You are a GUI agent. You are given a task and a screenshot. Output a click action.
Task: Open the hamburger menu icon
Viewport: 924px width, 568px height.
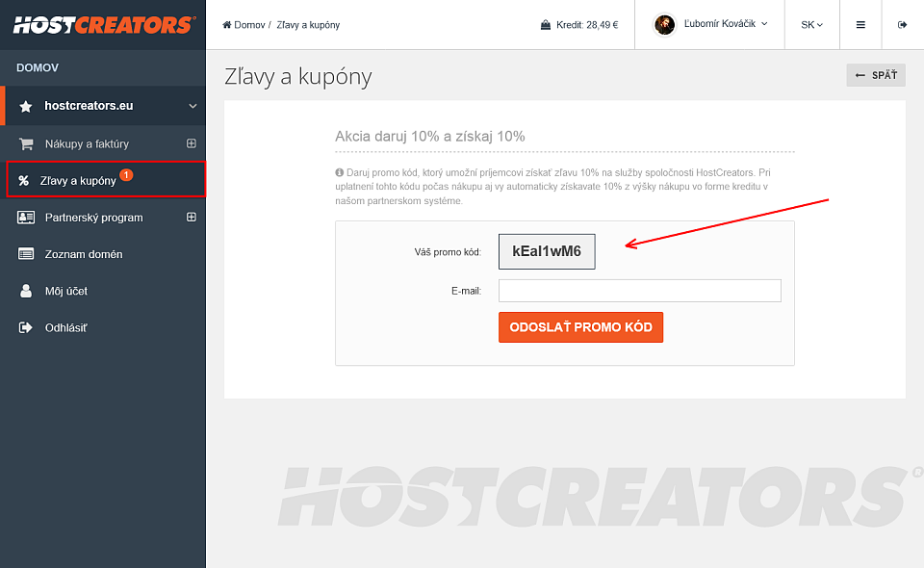pyautogui.click(x=860, y=25)
